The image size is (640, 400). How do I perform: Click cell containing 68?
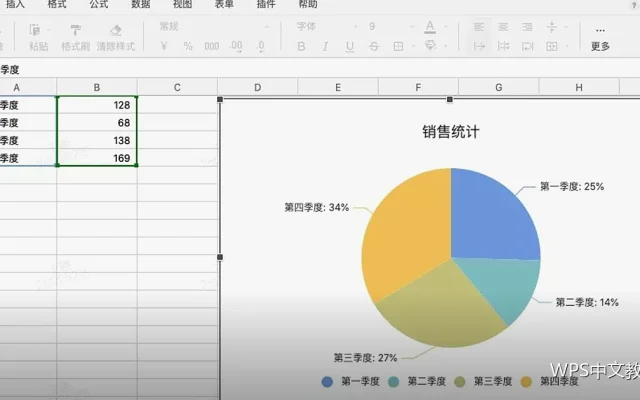[97, 122]
